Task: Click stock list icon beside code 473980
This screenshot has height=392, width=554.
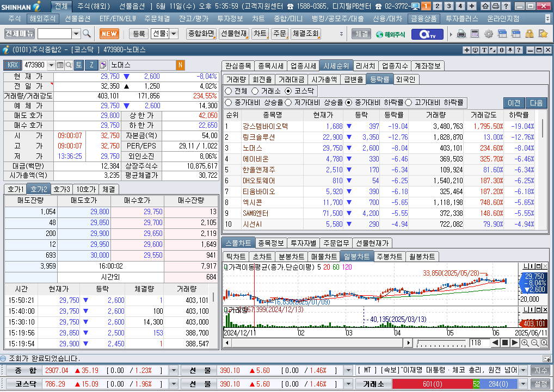Action: 60,65
